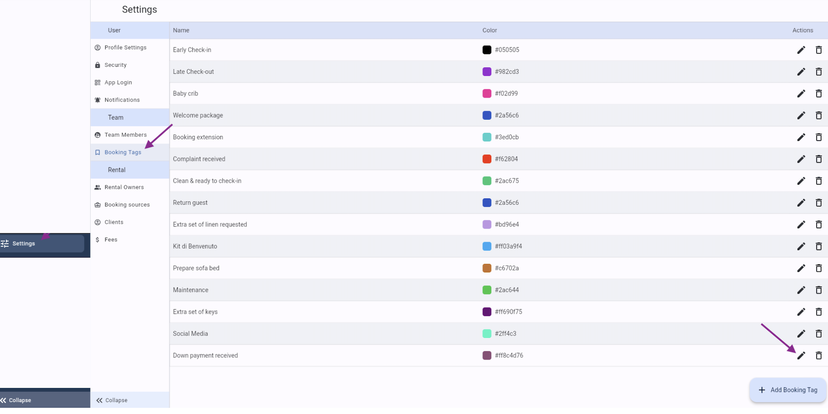Click the Social Media tag name
The height and width of the screenshot is (414, 828).
(190, 334)
